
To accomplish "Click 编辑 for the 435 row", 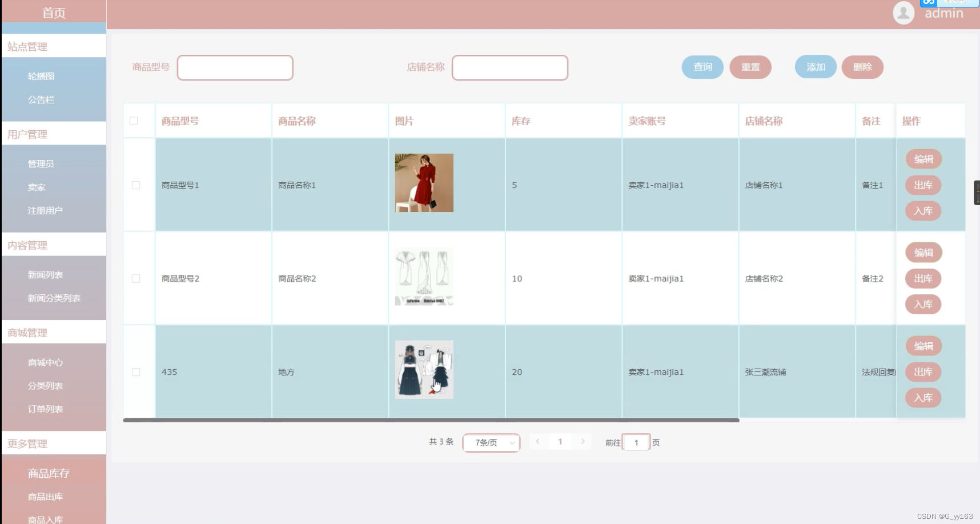I will coord(923,346).
